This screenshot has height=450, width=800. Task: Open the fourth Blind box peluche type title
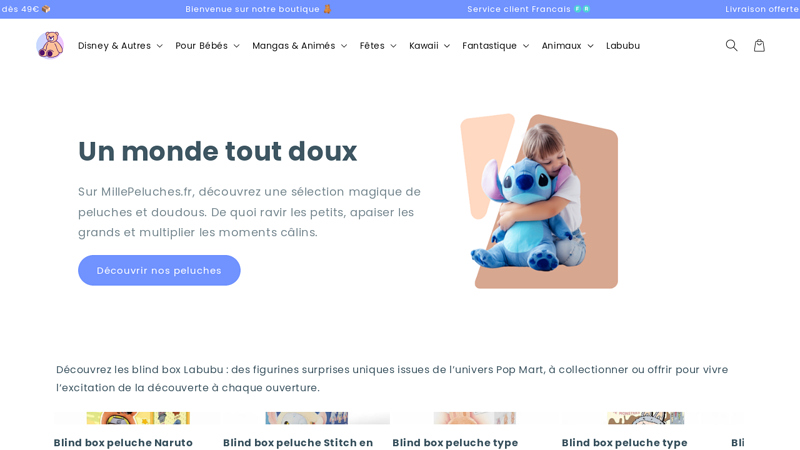click(624, 442)
